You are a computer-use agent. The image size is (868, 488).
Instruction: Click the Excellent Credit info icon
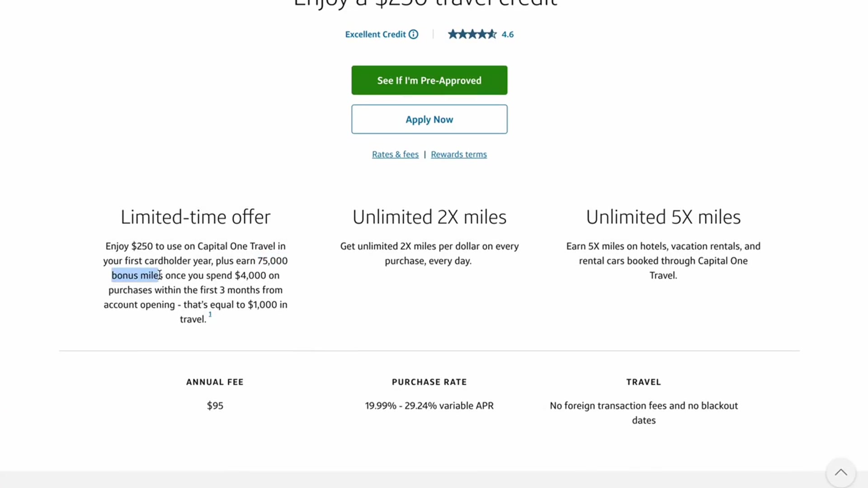tap(413, 34)
